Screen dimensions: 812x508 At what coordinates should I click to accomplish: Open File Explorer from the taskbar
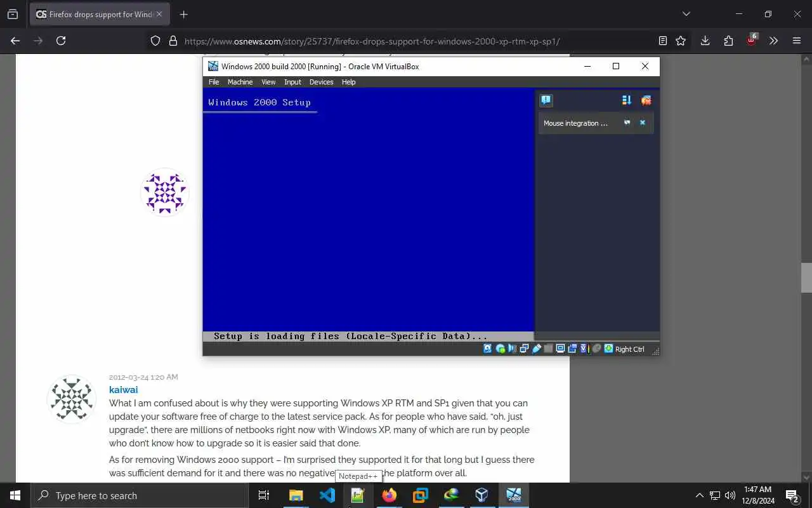[x=296, y=495]
